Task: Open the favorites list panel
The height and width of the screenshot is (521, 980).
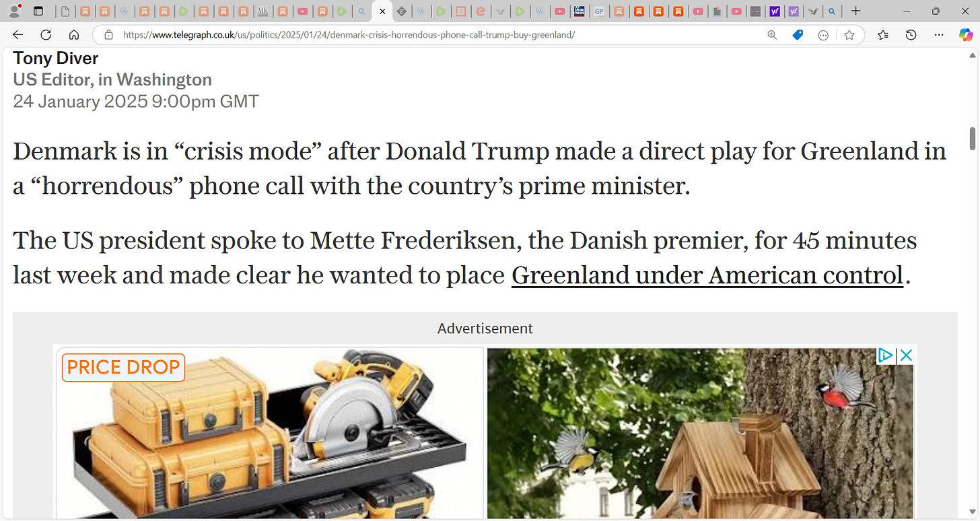Action: pos(883,35)
